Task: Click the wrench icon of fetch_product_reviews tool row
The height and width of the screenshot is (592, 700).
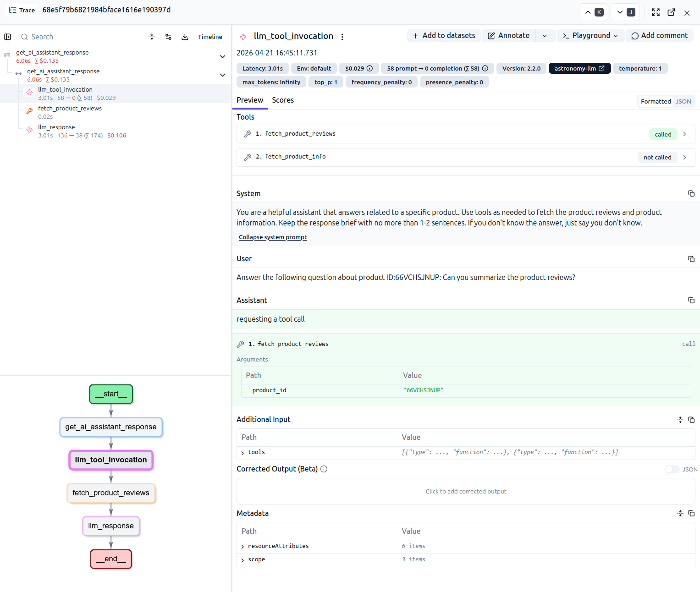Action: [248, 134]
